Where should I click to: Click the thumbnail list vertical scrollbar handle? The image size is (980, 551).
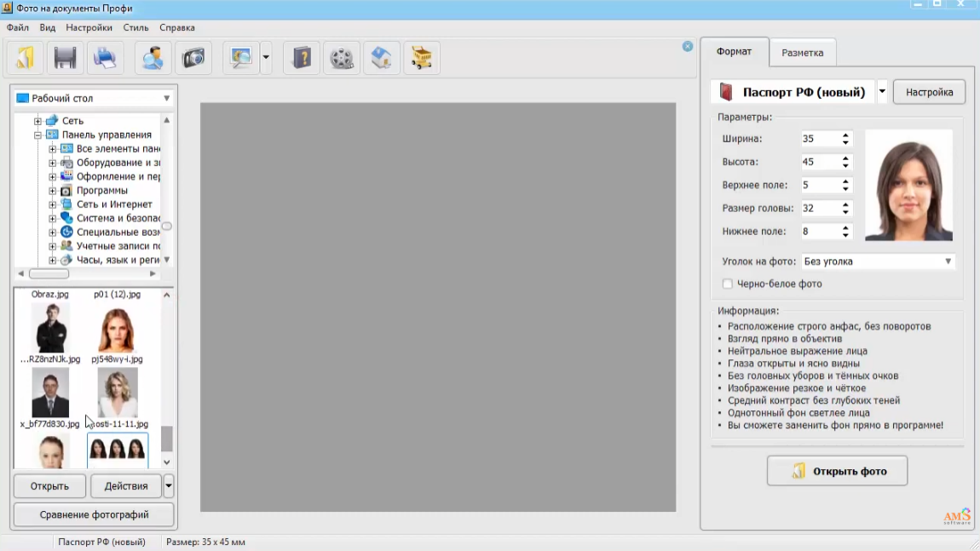coord(167,439)
